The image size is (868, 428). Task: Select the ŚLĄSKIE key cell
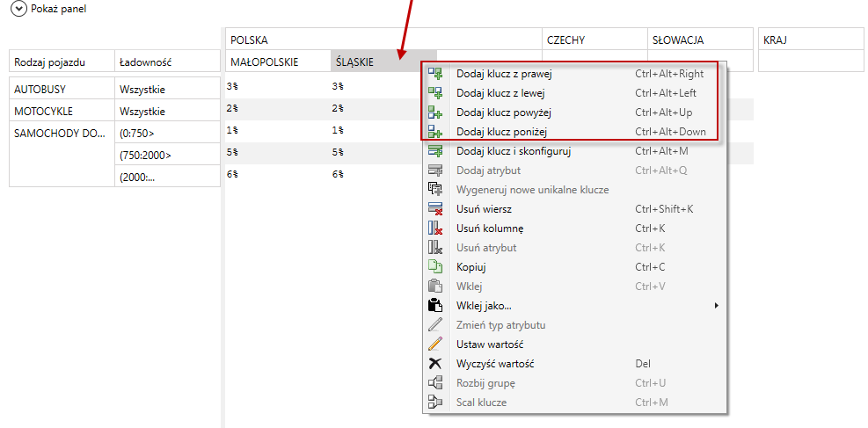[x=383, y=62]
